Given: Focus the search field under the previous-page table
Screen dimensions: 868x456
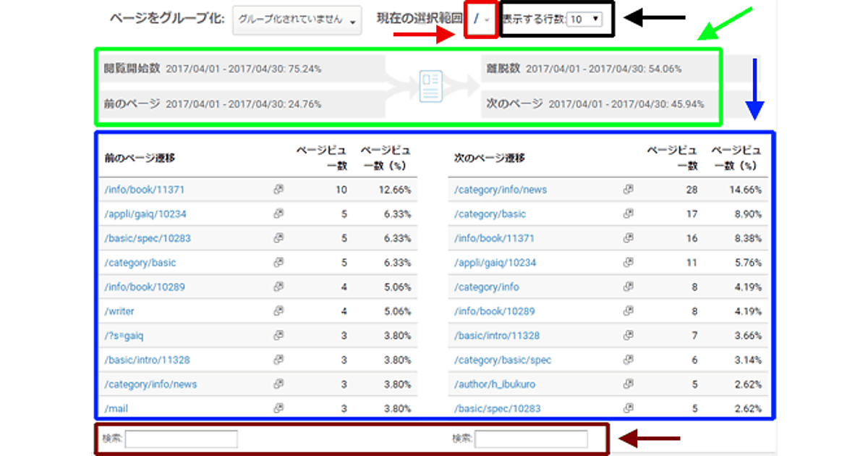Looking at the screenshot, I should pos(181,439).
